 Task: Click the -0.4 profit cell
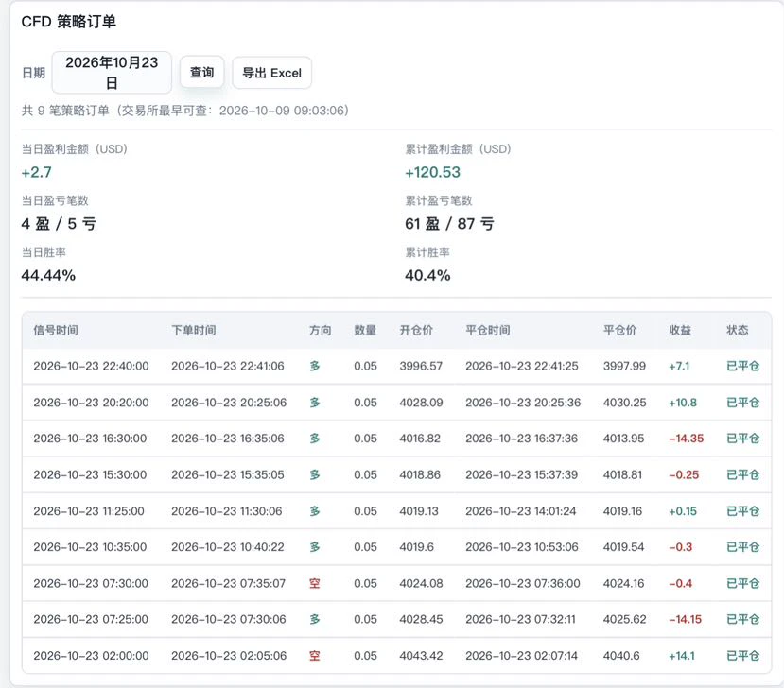tap(681, 584)
